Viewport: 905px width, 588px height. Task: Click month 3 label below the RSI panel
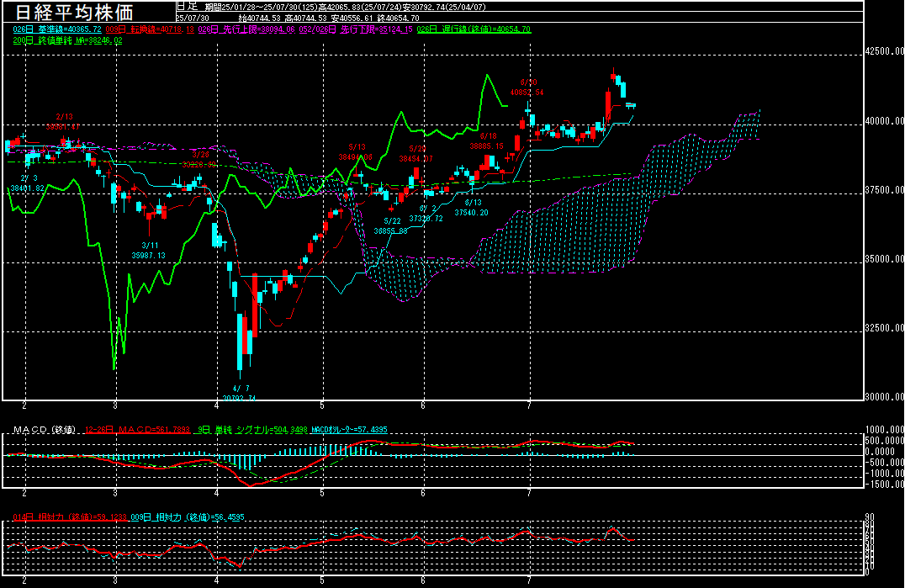[115, 580]
